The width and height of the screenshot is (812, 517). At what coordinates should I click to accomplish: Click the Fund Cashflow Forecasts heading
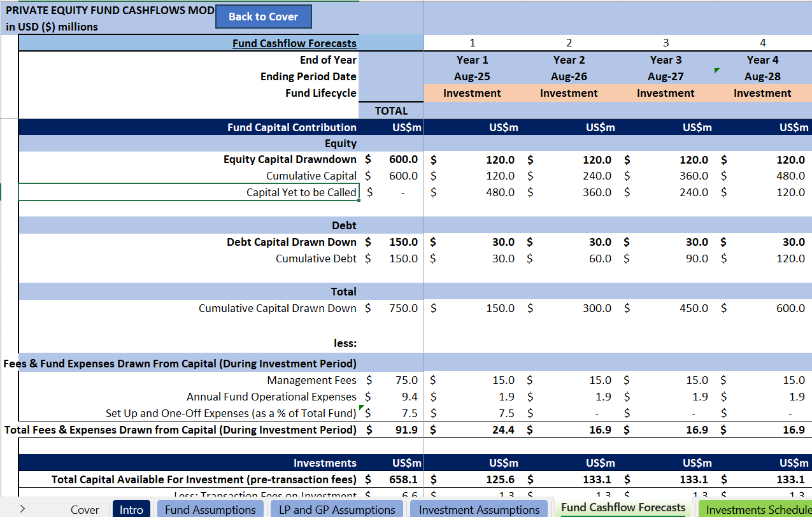[294, 43]
